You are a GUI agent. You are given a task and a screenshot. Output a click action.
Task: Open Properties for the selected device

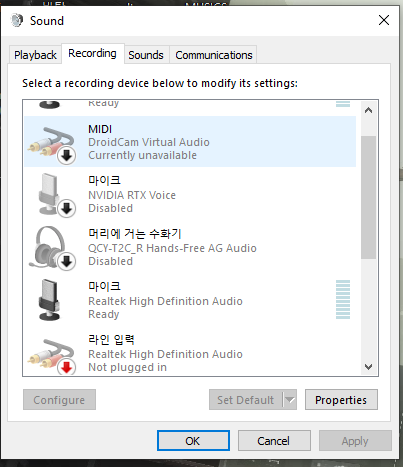[x=341, y=400]
